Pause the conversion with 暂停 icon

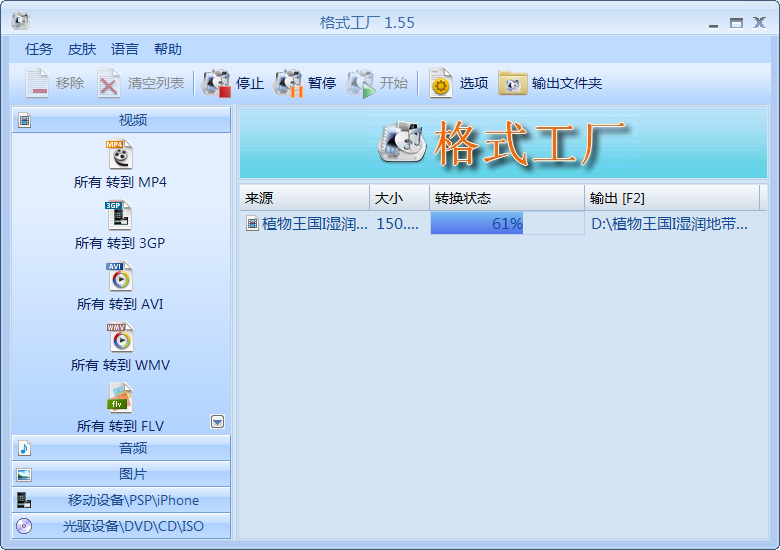coord(288,83)
